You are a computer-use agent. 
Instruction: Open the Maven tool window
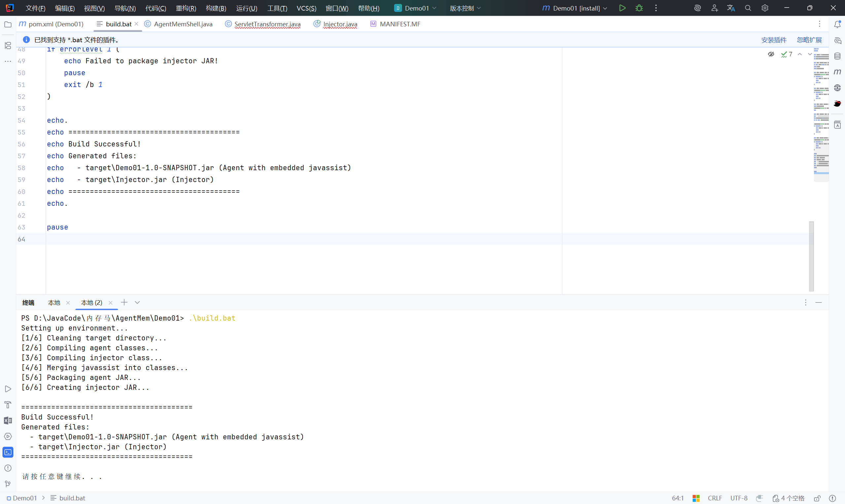[x=837, y=72]
